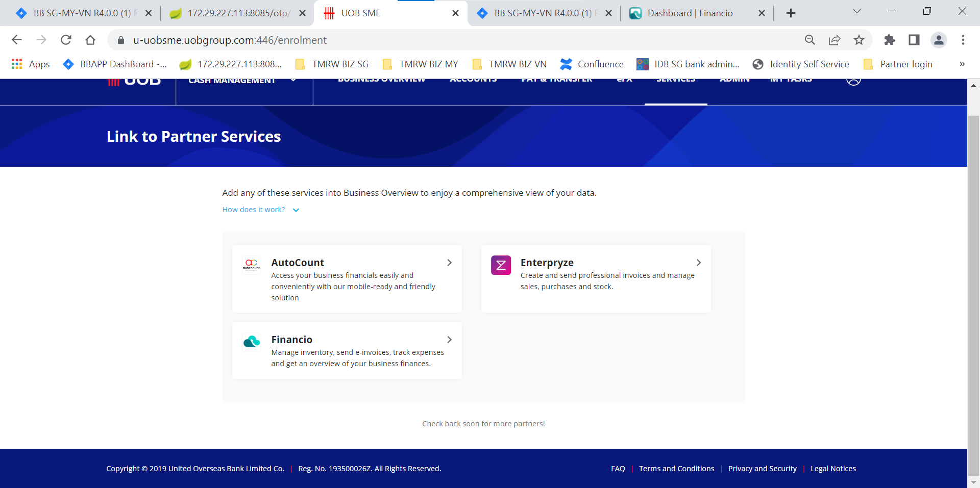Image resolution: width=980 pixels, height=488 pixels.
Task: Click the Financio cloud icon
Action: [251, 341]
